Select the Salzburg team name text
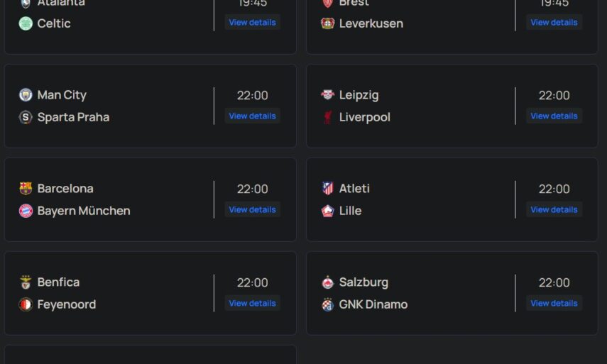Image resolution: width=607 pixels, height=364 pixels. click(x=363, y=282)
